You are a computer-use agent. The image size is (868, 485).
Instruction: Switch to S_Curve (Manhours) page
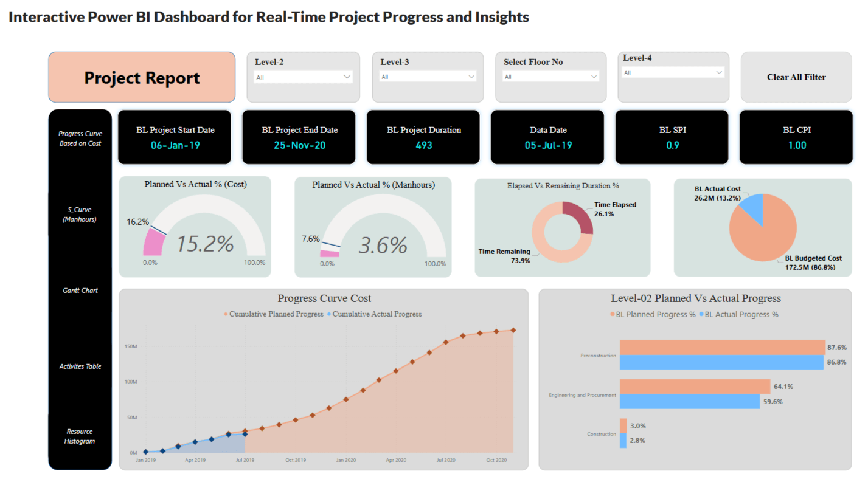[80, 215]
